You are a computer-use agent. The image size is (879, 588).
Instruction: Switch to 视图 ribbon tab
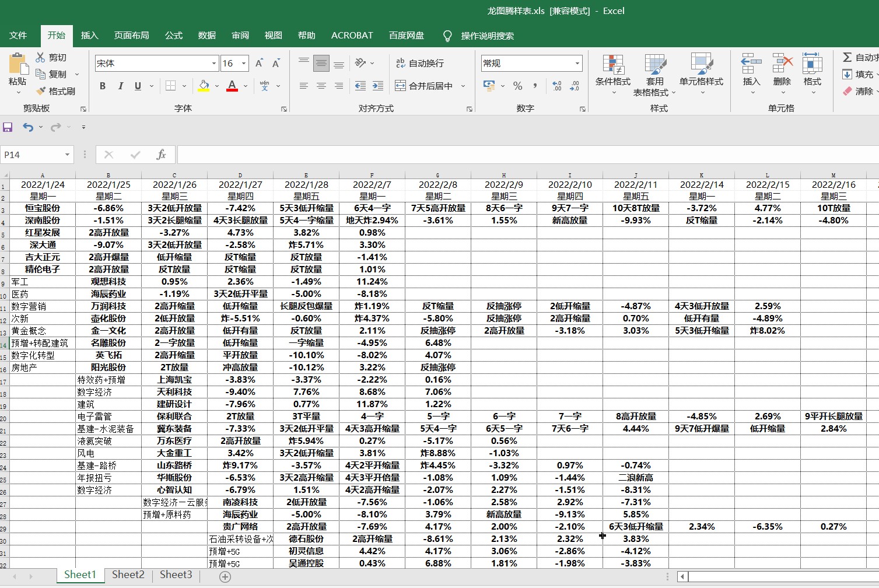[x=273, y=36]
